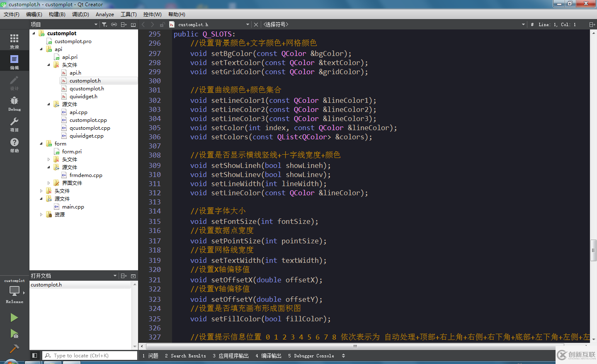The height and width of the screenshot is (364, 597).
Task: Select qcustomplot.h in the tree
Action: pos(87,88)
